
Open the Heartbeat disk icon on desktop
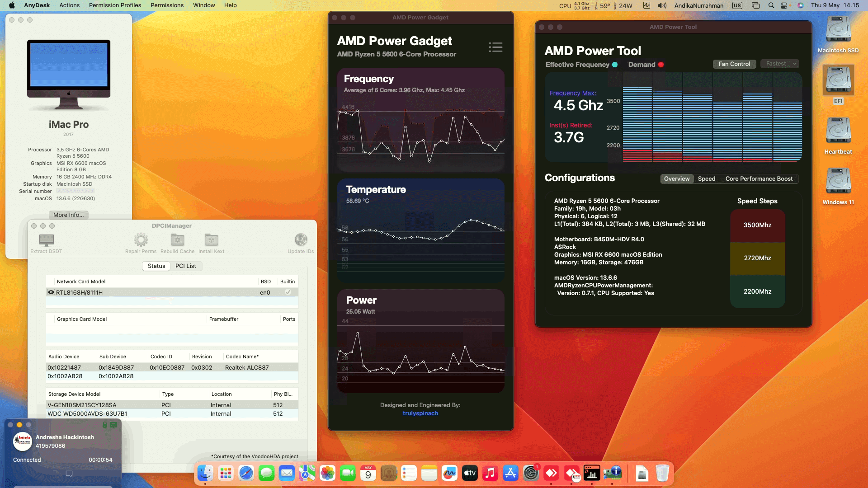838,131
